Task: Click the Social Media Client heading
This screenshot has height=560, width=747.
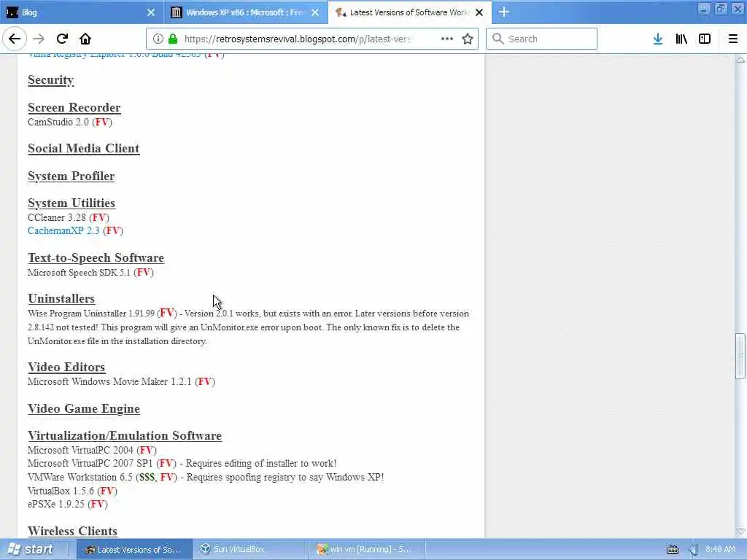Action: [x=83, y=148]
